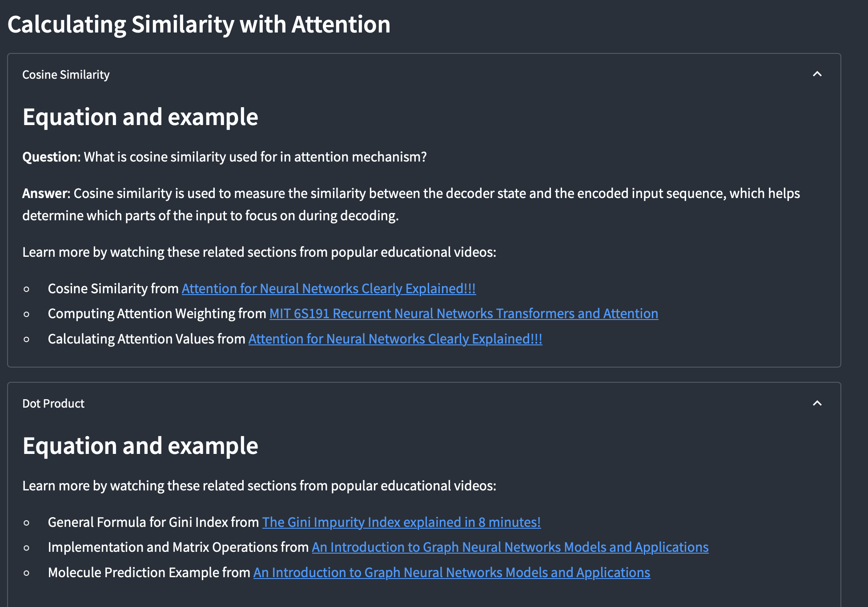The height and width of the screenshot is (607, 868).
Task: Collapse Cosine Similarity section using its chevron
Action: [x=817, y=74]
